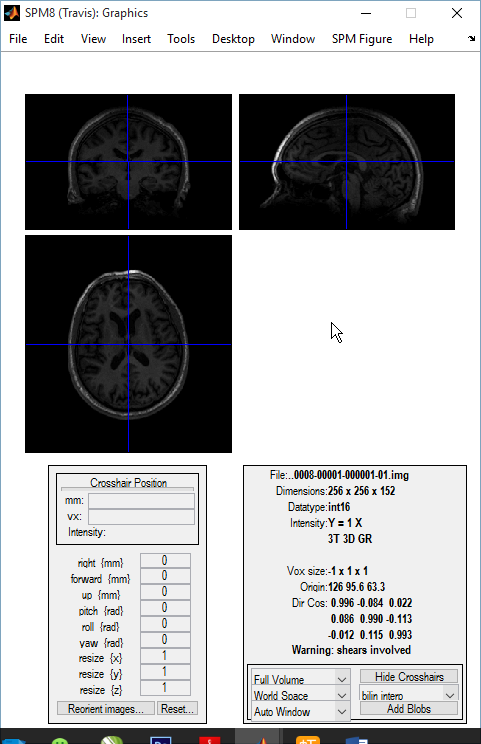
Task: Open the bilin interp interpolation dropdown
Action: coord(409,696)
